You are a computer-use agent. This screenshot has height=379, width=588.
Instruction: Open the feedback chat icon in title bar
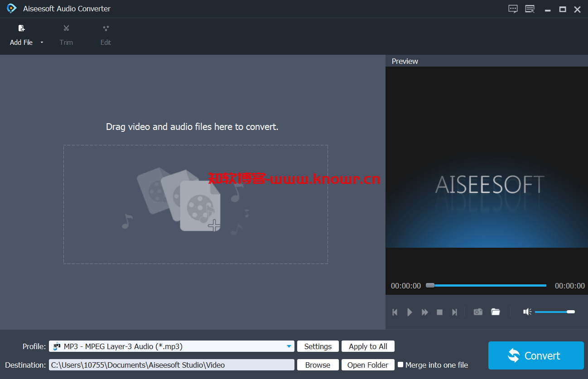(x=513, y=9)
